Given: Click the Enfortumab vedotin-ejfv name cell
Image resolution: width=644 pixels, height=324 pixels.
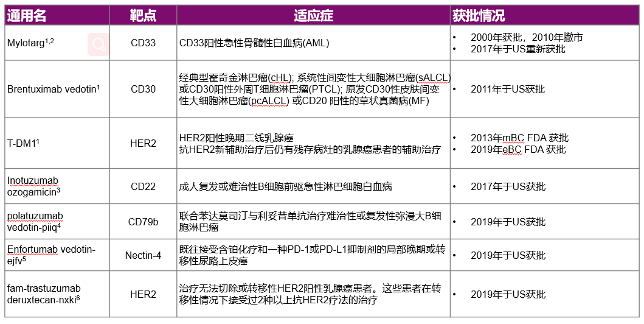Looking at the screenshot, I should 57,255.
